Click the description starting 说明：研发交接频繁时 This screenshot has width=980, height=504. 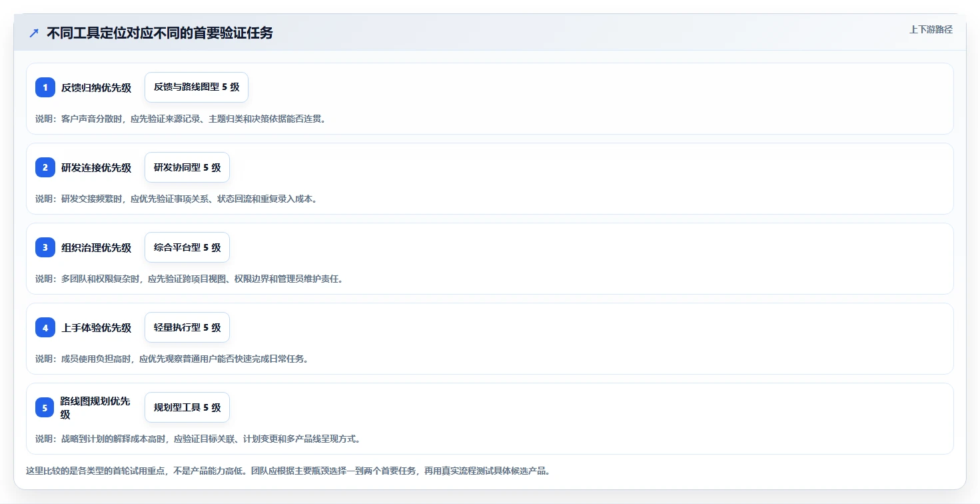pos(176,199)
